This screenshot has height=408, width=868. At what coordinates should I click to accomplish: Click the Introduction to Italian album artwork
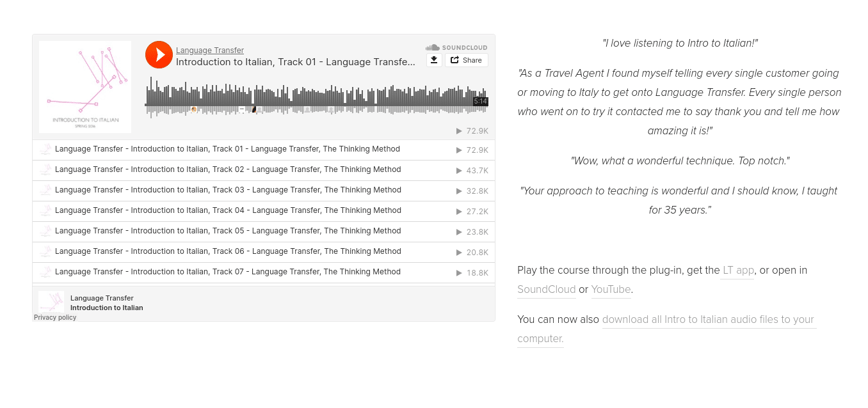point(85,87)
